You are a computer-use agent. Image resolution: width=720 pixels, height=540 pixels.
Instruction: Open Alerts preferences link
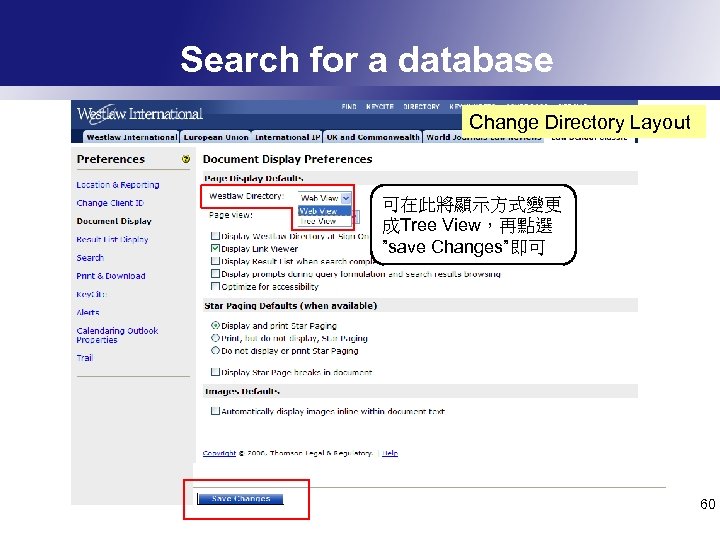pyautogui.click(x=88, y=312)
